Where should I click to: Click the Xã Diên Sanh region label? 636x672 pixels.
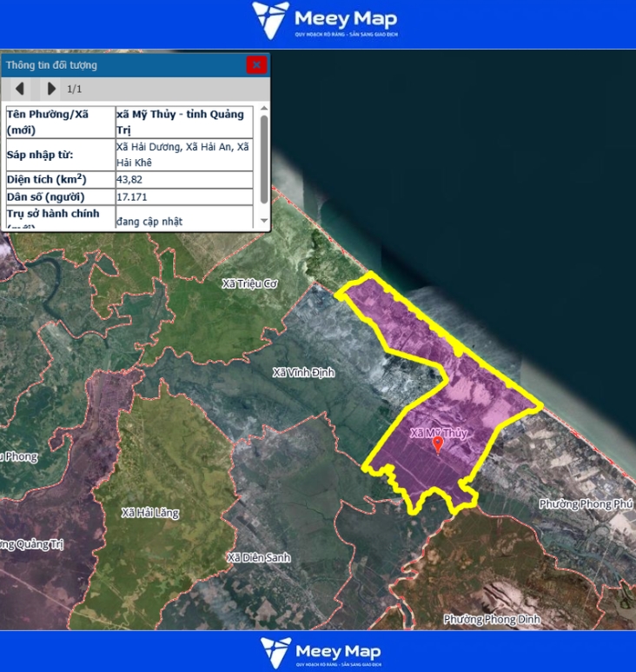point(258,557)
